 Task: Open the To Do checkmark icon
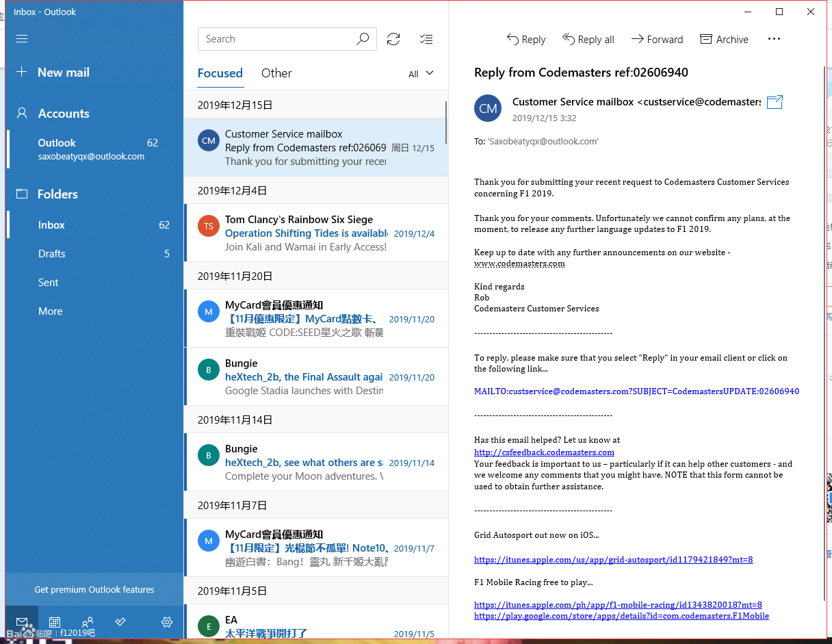[x=120, y=621]
